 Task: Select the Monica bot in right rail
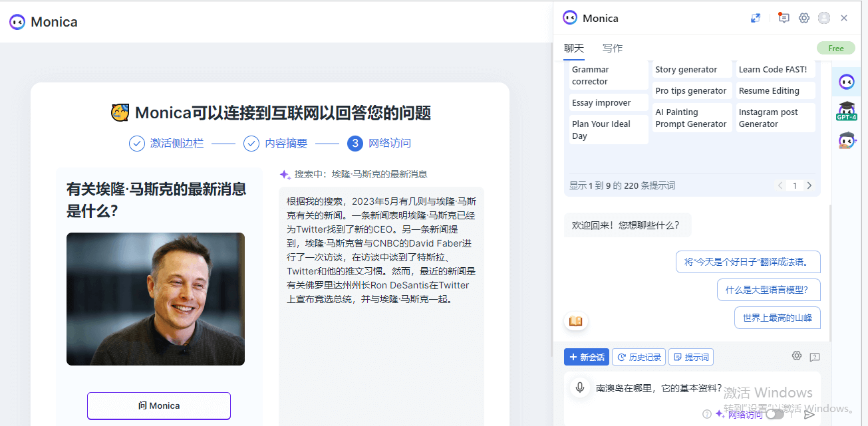pos(847,82)
